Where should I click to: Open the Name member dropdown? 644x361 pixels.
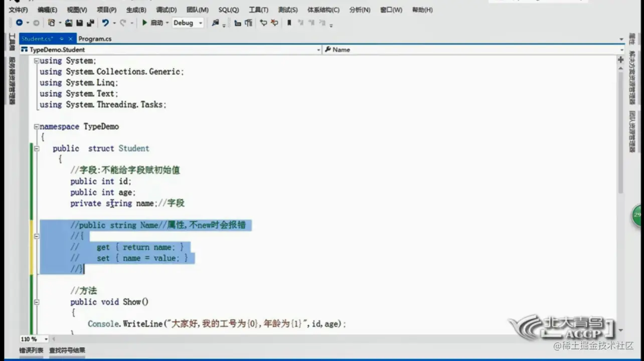(x=473, y=49)
